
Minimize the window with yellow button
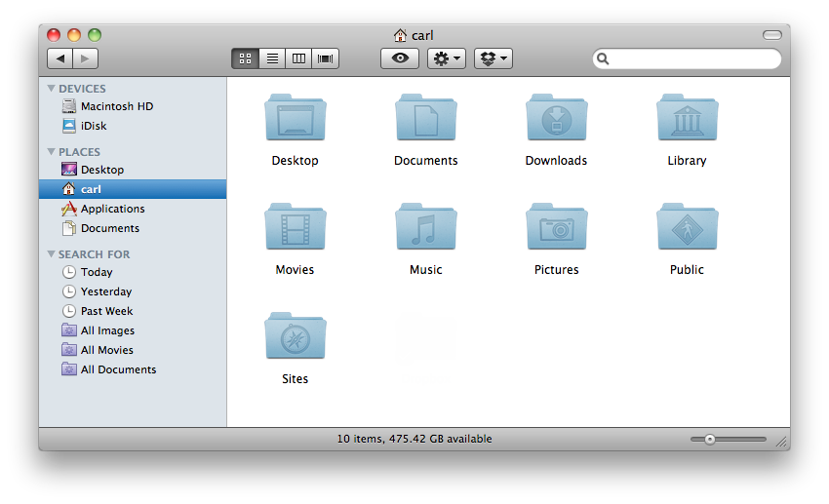[x=74, y=35]
